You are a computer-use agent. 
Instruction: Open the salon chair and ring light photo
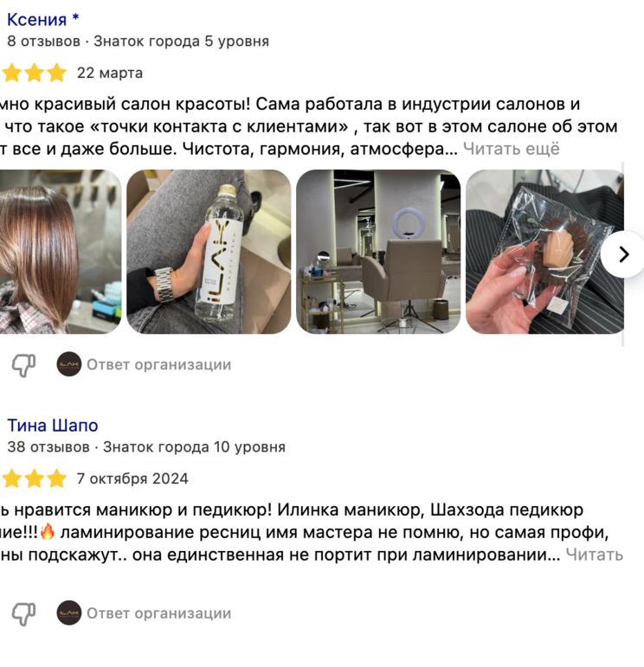coord(378,252)
